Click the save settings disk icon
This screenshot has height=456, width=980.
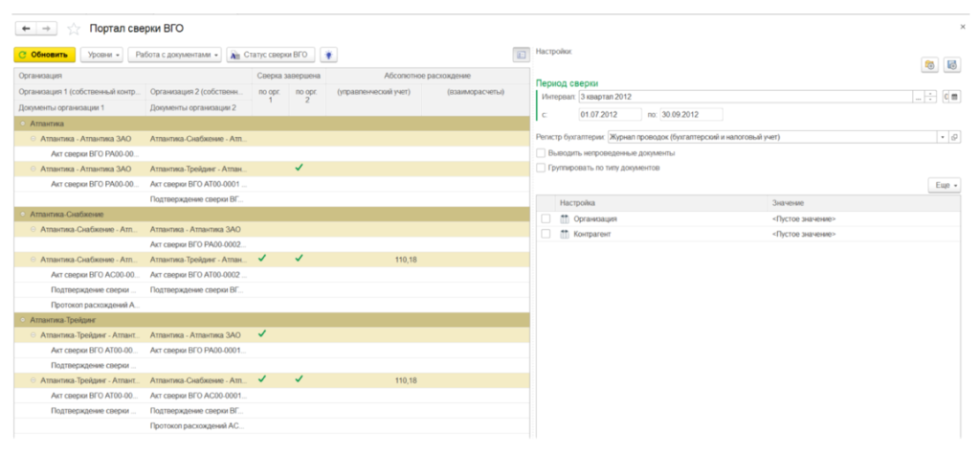coord(952,65)
